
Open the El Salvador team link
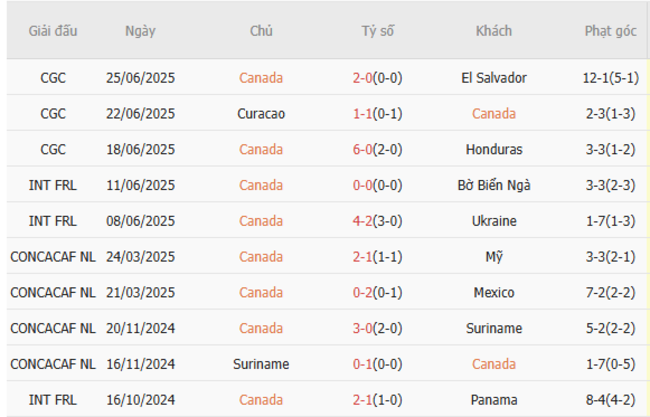(x=494, y=78)
